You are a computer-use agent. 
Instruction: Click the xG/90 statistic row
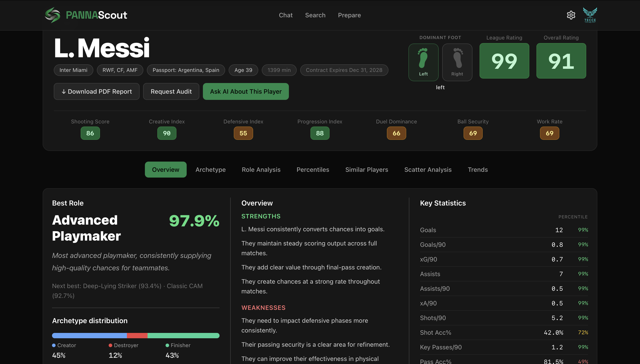coord(504,259)
